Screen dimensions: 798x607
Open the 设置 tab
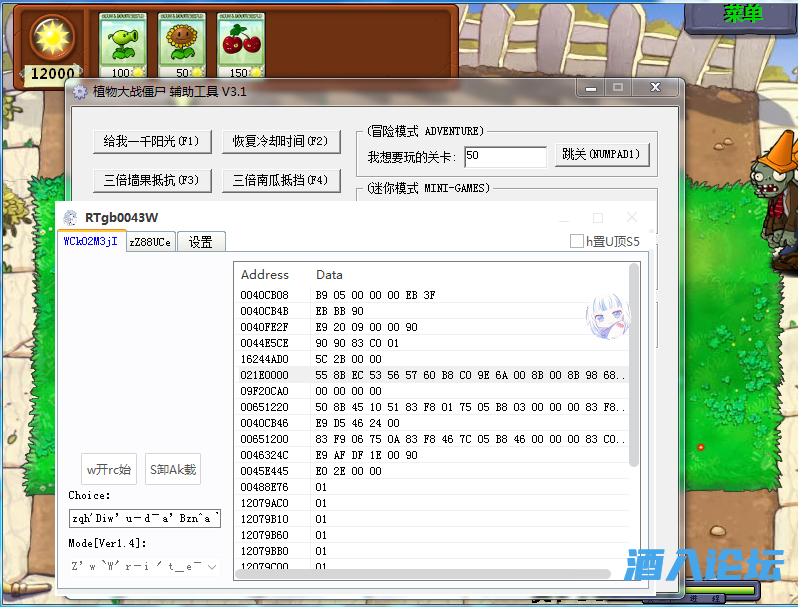201,242
